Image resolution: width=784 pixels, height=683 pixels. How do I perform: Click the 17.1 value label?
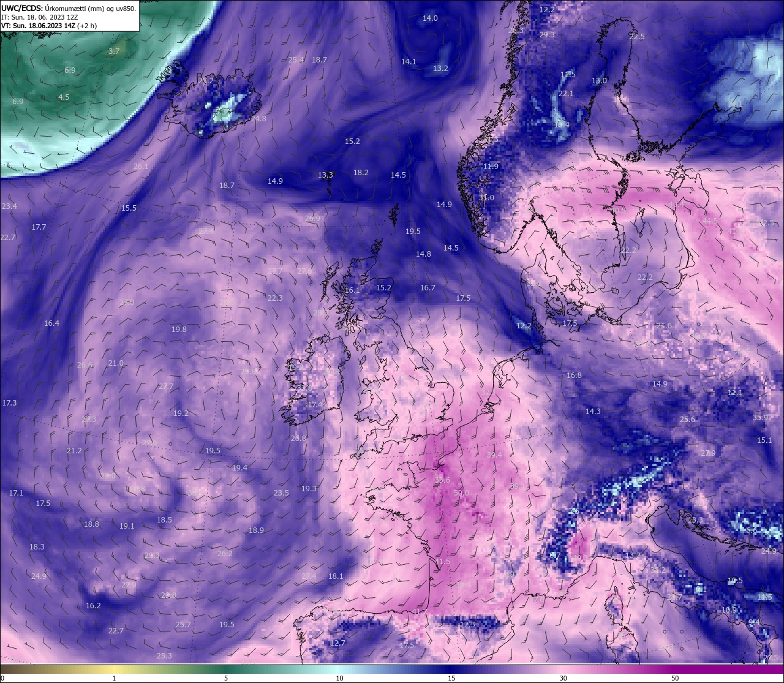[16, 493]
